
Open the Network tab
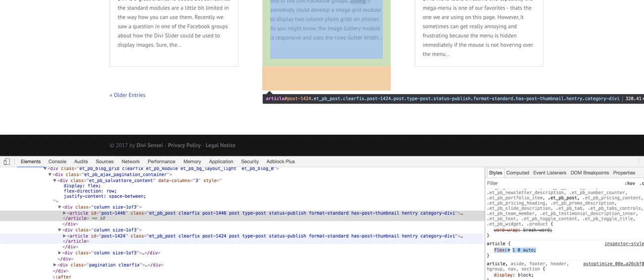point(130,162)
